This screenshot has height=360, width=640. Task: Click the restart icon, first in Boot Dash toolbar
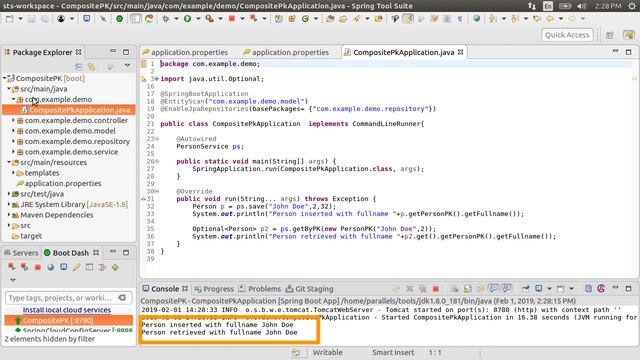click(x=11, y=267)
